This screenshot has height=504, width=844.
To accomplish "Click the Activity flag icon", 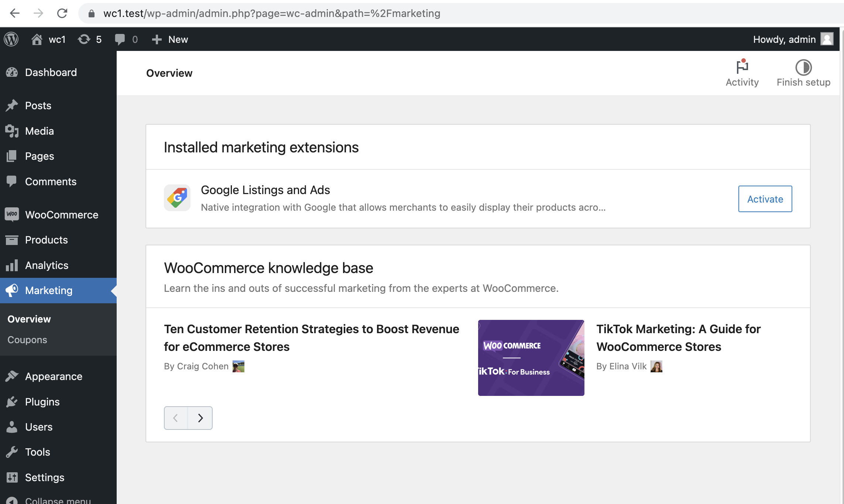I will tap(742, 67).
